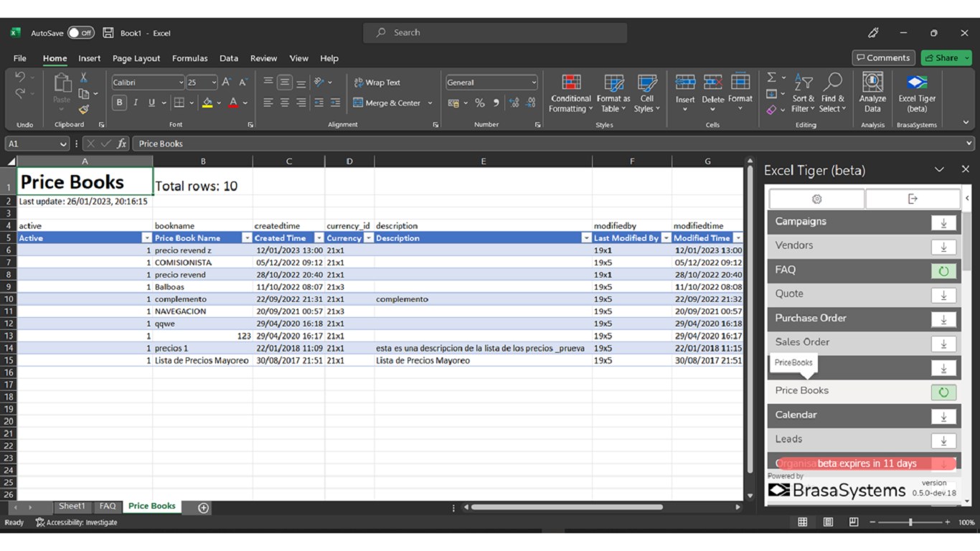Download the Campaigns module

click(943, 223)
